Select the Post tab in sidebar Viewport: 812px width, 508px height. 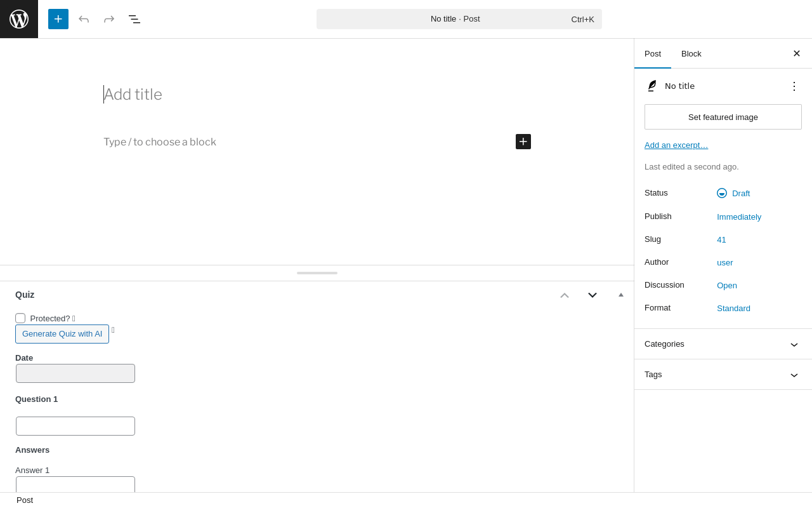[653, 53]
